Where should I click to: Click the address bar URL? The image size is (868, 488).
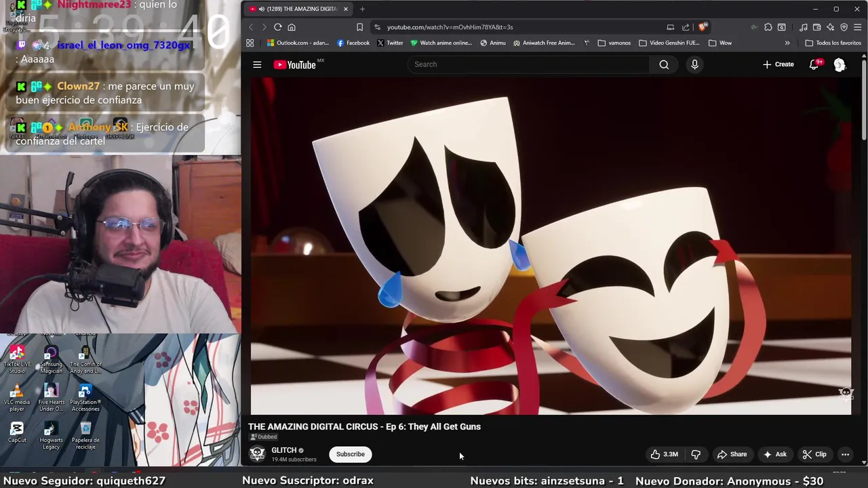point(450,27)
